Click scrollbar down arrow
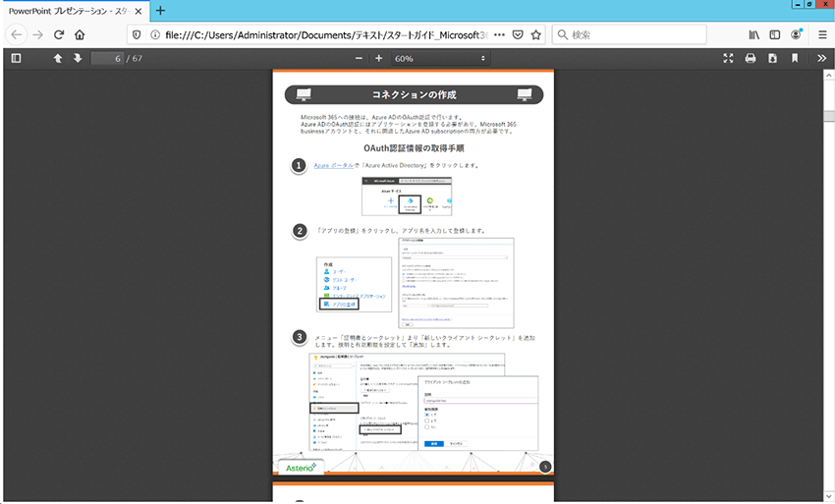Viewport: 835px width, 504px height. [x=829, y=496]
